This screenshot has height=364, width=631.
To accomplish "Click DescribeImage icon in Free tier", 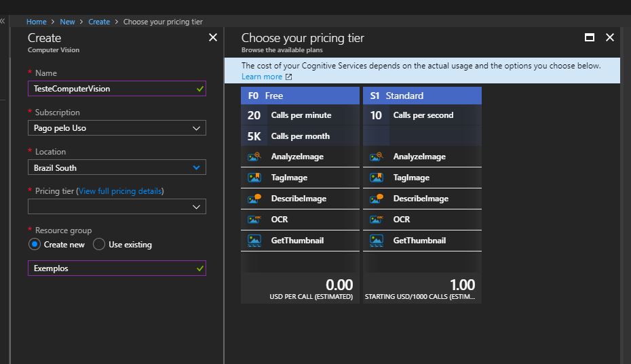I will click(254, 199).
